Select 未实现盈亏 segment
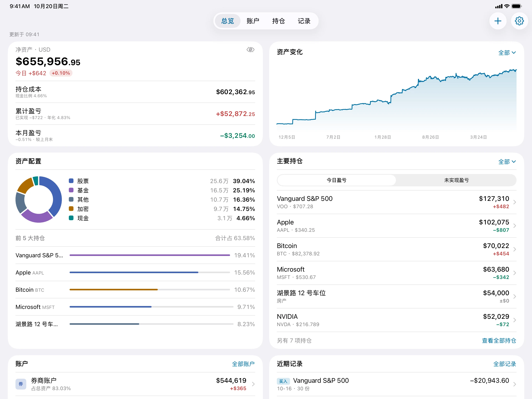The image size is (532, 399). tap(456, 180)
